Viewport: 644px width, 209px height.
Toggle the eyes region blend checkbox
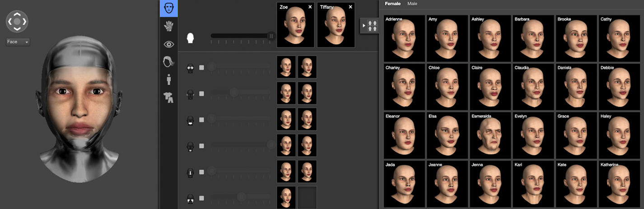201,67
